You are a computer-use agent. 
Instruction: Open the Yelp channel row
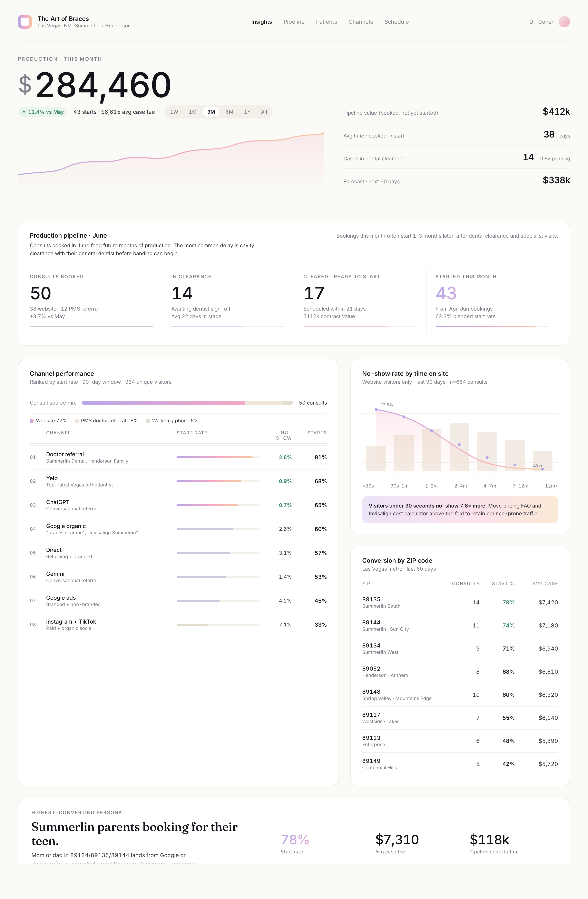point(178,481)
